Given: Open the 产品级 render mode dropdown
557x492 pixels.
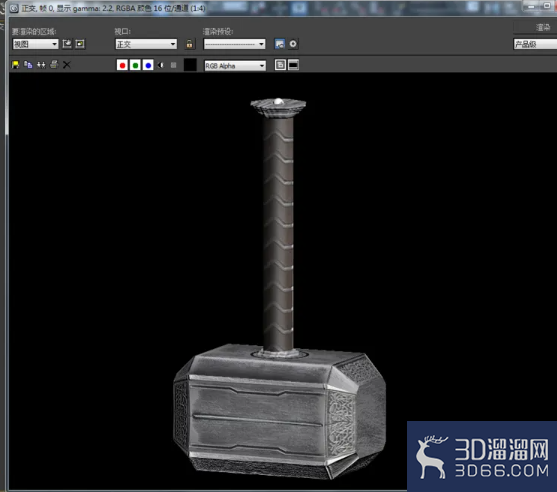Looking at the screenshot, I should tap(535, 44).
